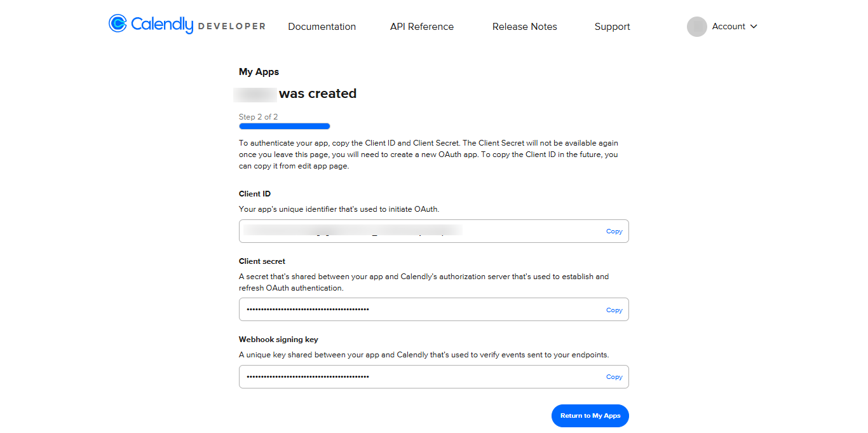Screen dimensions: 868x433
Task: Go to API Reference
Action: click(x=422, y=27)
